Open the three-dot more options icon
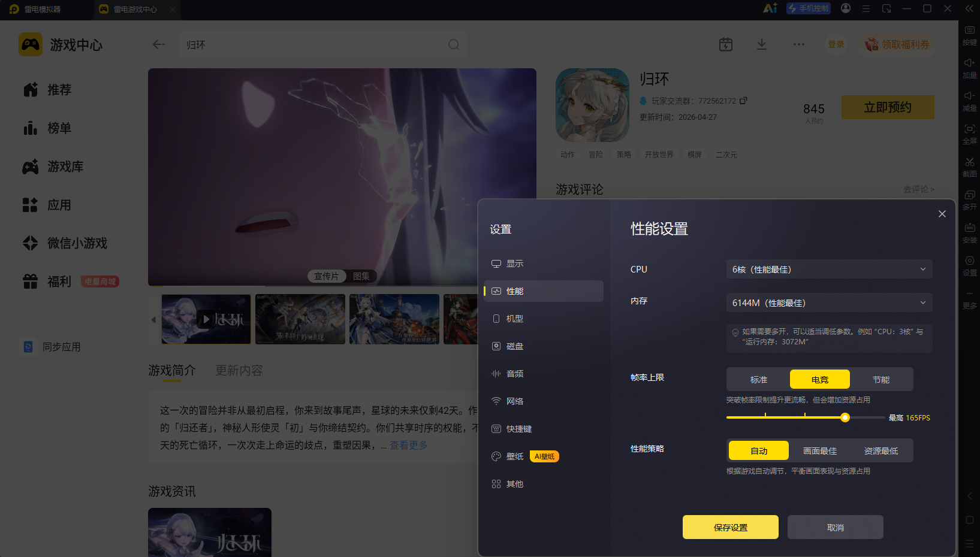This screenshot has width=980, height=557. point(798,44)
